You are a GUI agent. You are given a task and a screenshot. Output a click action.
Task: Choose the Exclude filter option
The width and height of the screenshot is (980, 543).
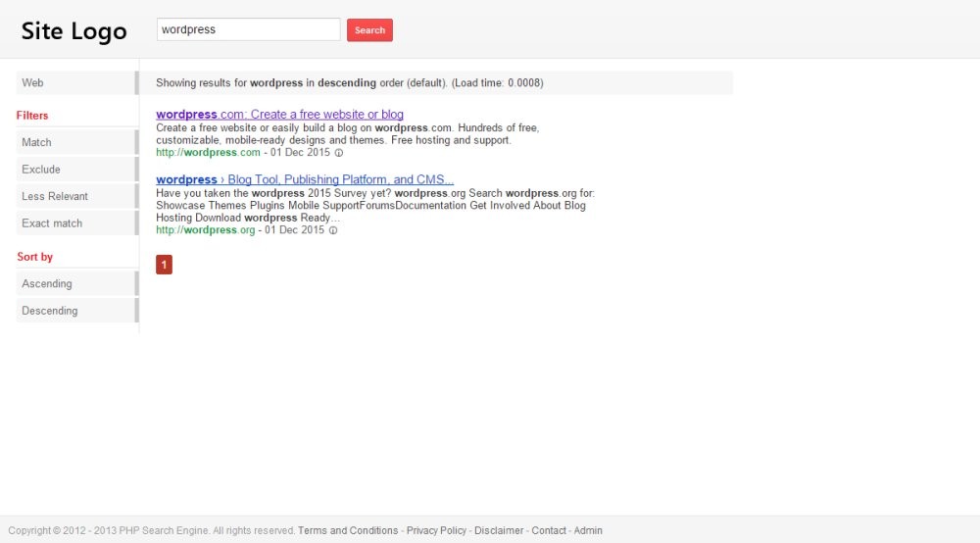76,170
